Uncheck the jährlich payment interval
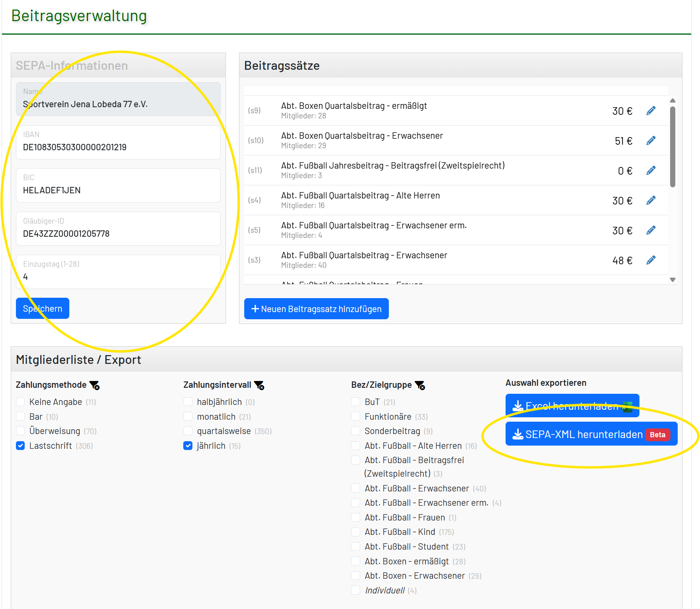The image size is (700, 609). coord(188,446)
